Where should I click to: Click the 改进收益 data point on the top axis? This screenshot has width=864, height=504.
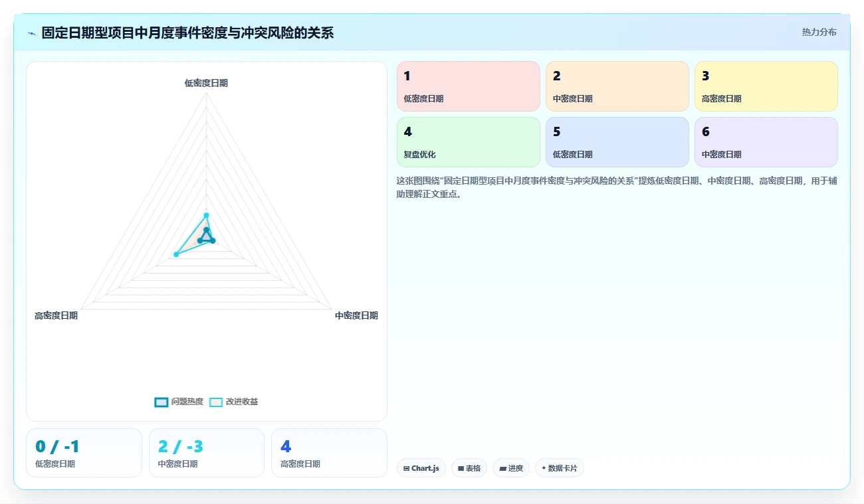206,215
